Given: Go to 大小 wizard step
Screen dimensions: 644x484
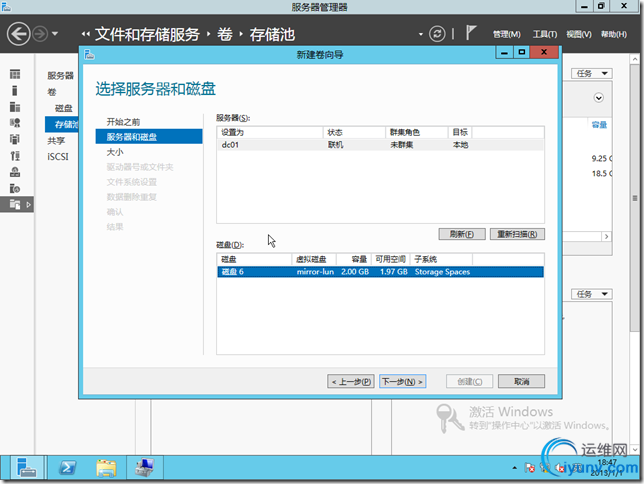Looking at the screenshot, I should [115, 152].
